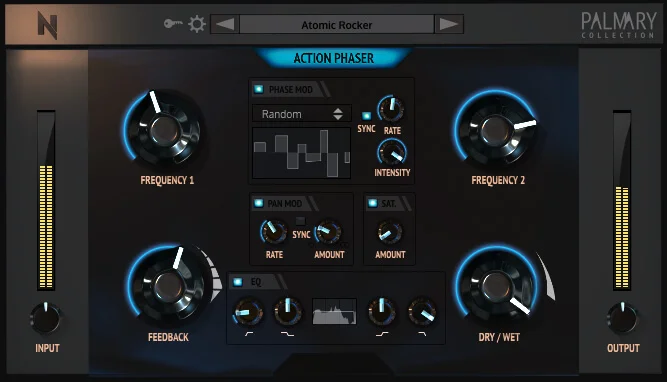Click the Frequency 1 knob
This screenshot has height=382, width=667.
coord(164,130)
